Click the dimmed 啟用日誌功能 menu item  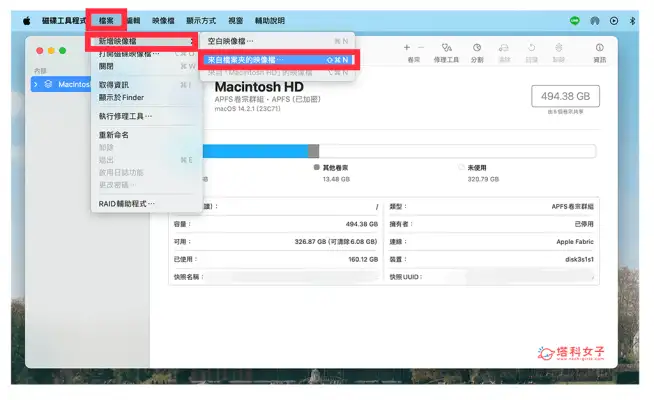pyautogui.click(x=145, y=173)
